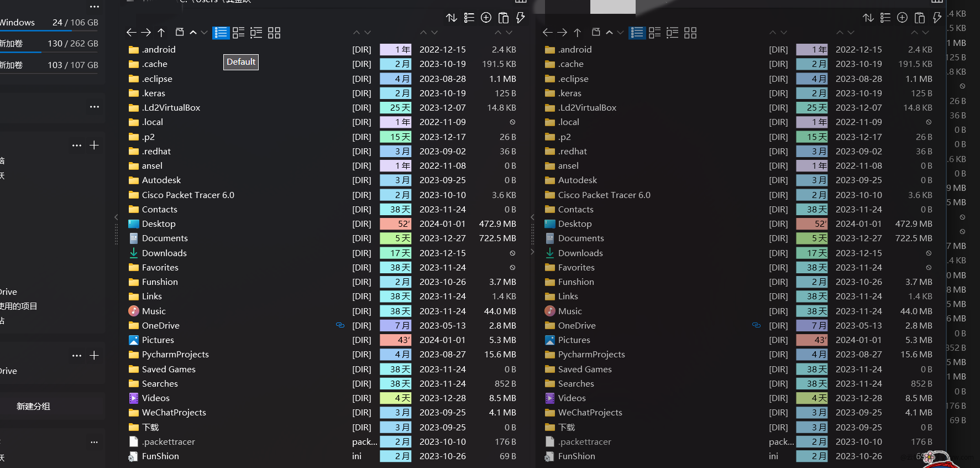This screenshot has width=980, height=468.
Task: Go up one folder in left pane
Action: pyautogui.click(x=161, y=33)
